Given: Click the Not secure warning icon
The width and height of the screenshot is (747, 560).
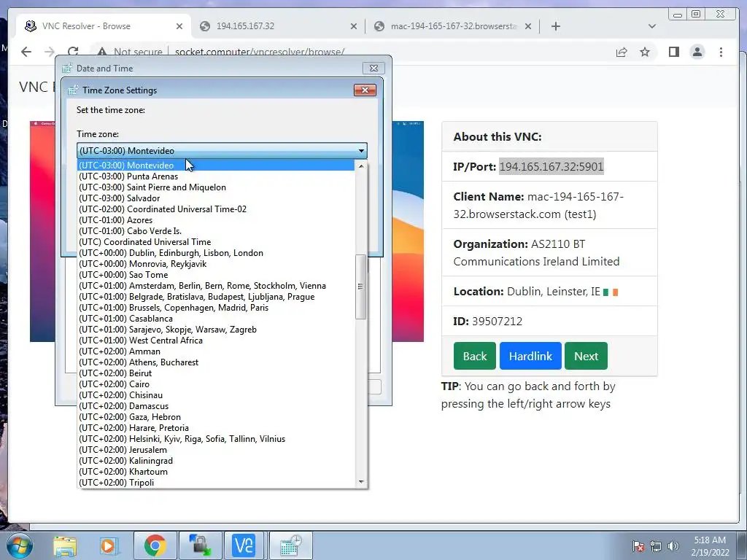Looking at the screenshot, I should click(x=101, y=52).
